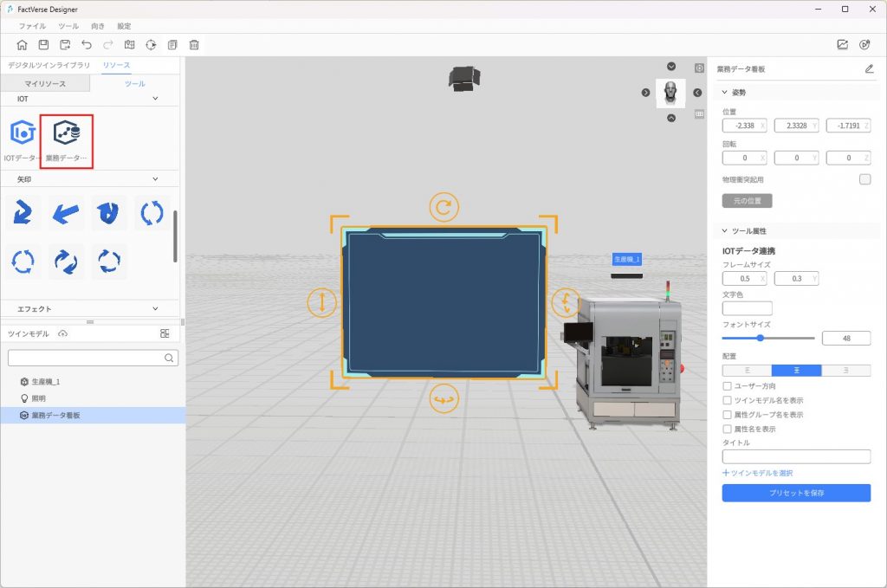The image size is (887, 588).
Task: Click the pencil edit icon beside 業務データ看板
Action: (x=869, y=68)
